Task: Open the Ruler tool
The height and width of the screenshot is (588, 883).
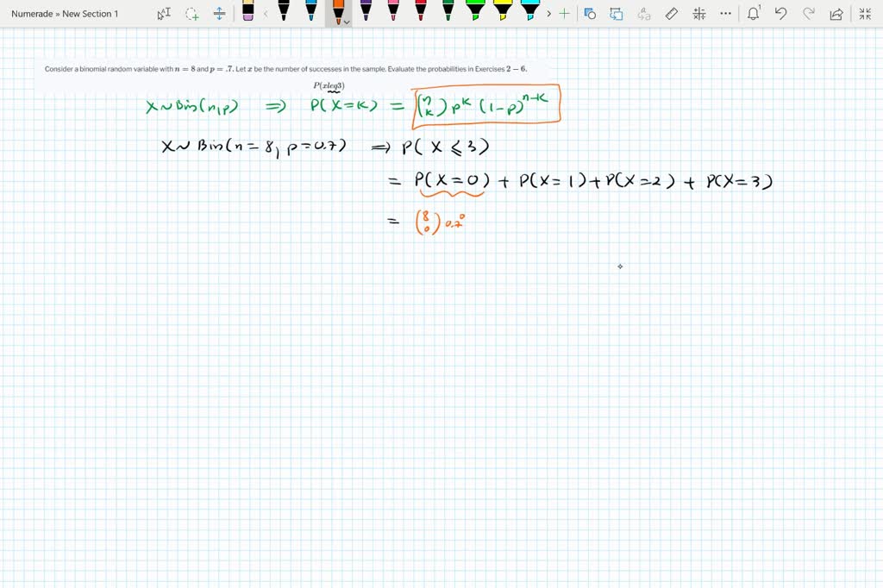Action: 672,13
